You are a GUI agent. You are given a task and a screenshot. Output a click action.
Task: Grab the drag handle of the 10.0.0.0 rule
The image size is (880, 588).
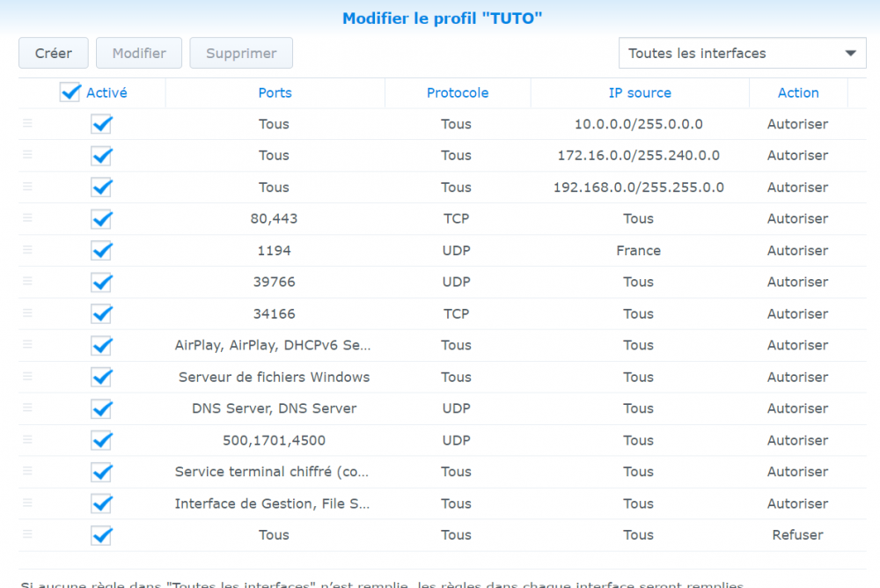coord(27,123)
